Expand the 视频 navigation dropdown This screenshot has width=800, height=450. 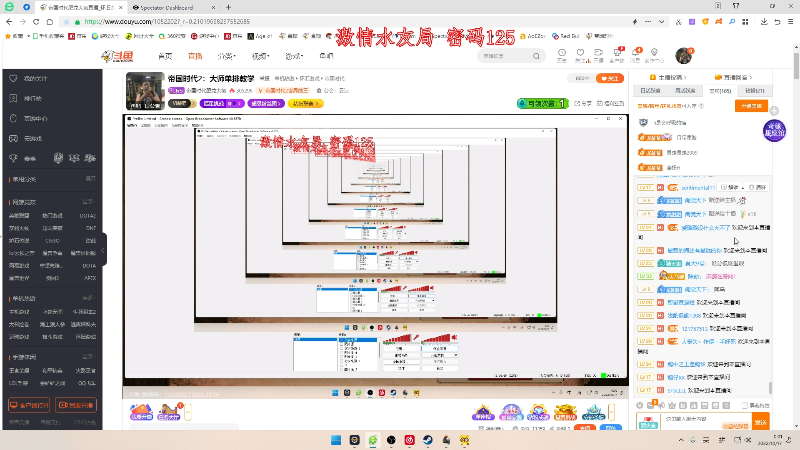click(260, 56)
